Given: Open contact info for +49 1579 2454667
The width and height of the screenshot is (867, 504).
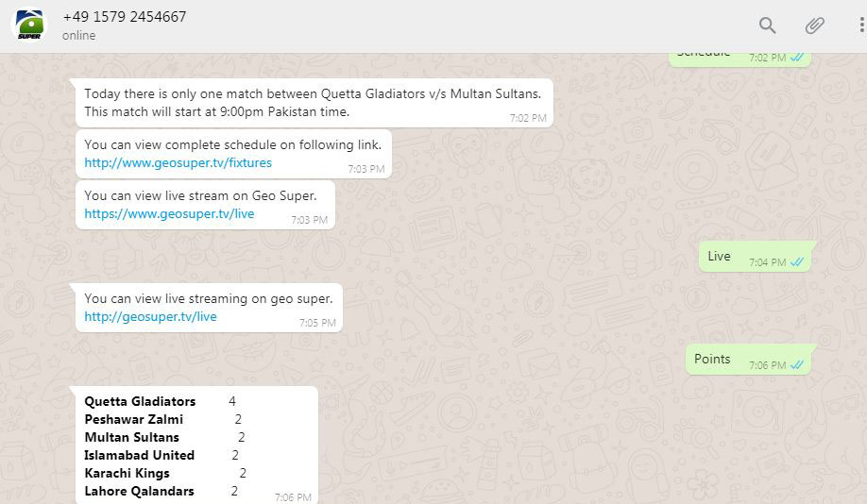Looking at the screenshot, I should click(124, 17).
